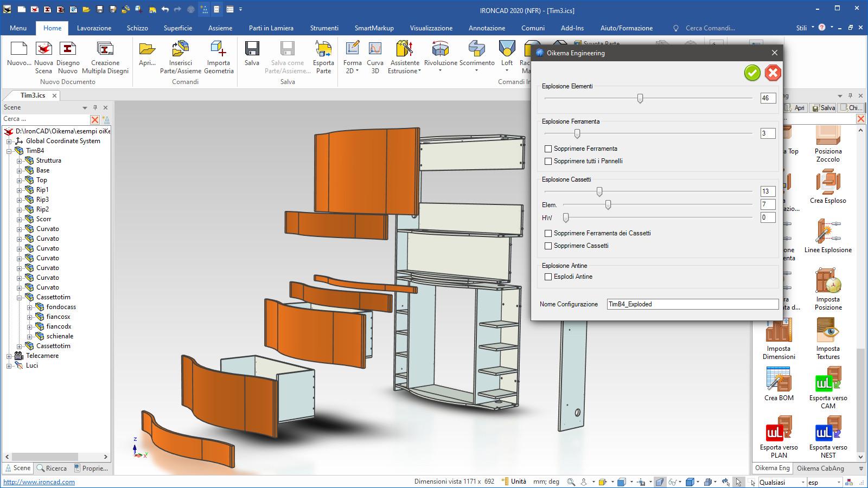868x488 pixels.
Task: Switch to the Oikema CabAng panel tab
Action: click(820, 468)
